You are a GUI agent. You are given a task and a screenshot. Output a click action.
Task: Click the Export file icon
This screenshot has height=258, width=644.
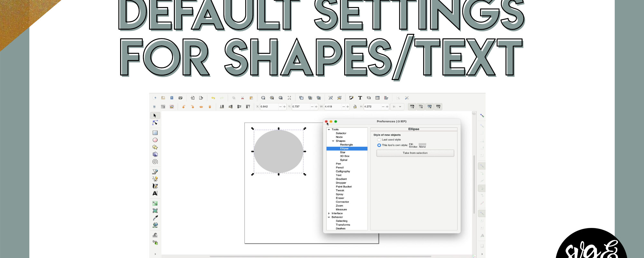click(201, 98)
